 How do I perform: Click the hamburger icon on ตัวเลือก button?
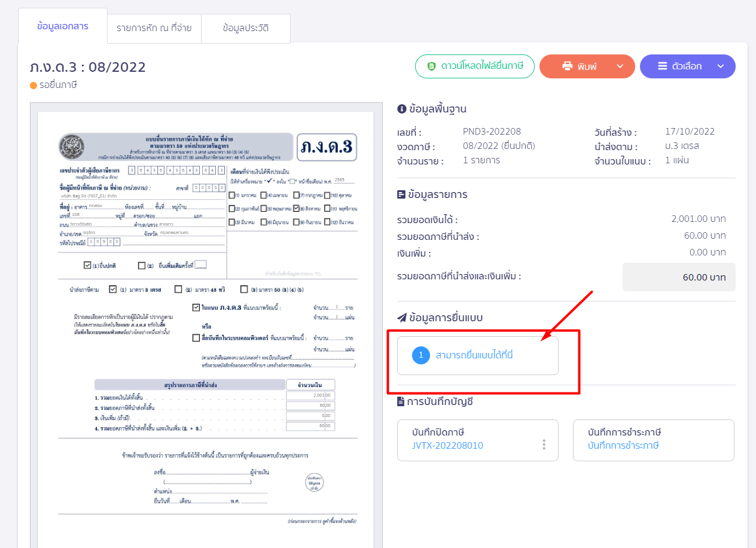coord(663,66)
